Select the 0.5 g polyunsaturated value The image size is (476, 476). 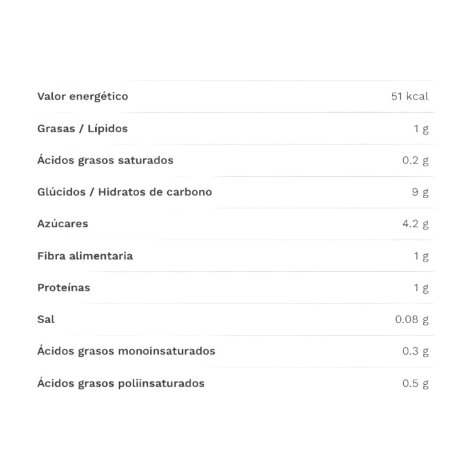pos(415,383)
